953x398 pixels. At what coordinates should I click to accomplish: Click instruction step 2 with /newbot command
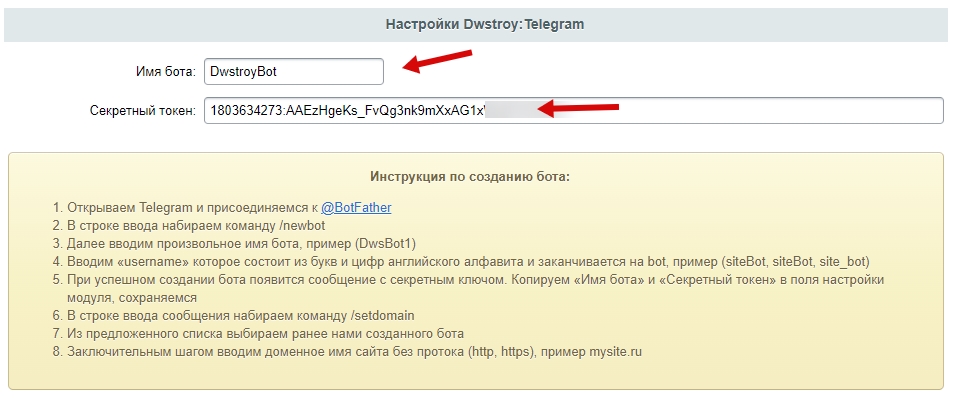pos(189,225)
